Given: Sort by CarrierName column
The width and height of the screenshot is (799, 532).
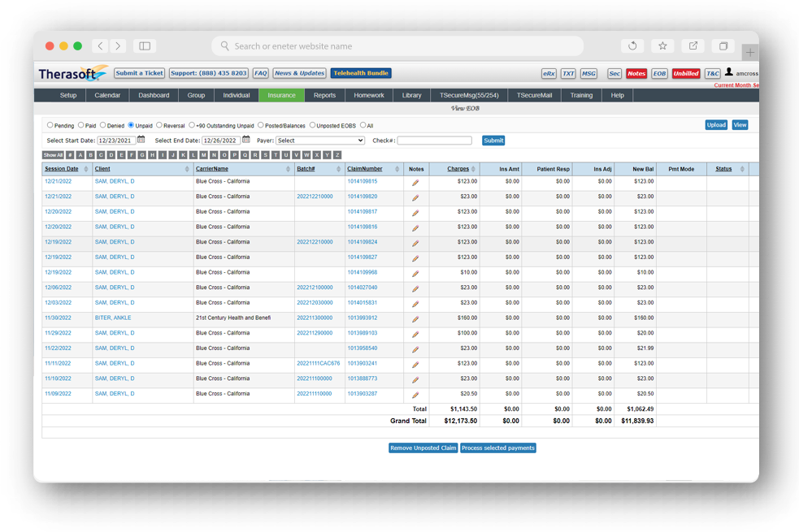Looking at the screenshot, I should pyautogui.click(x=212, y=169).
